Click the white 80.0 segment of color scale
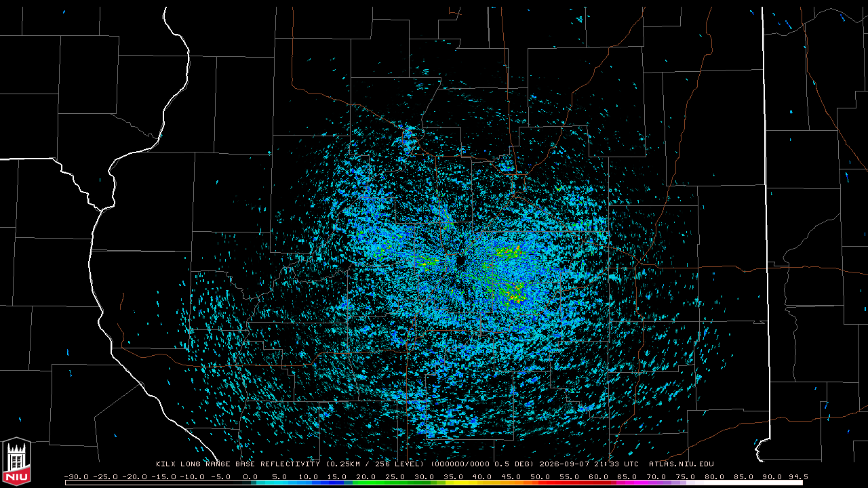Viewport: 868px width, 488px height. coord(715,483)
